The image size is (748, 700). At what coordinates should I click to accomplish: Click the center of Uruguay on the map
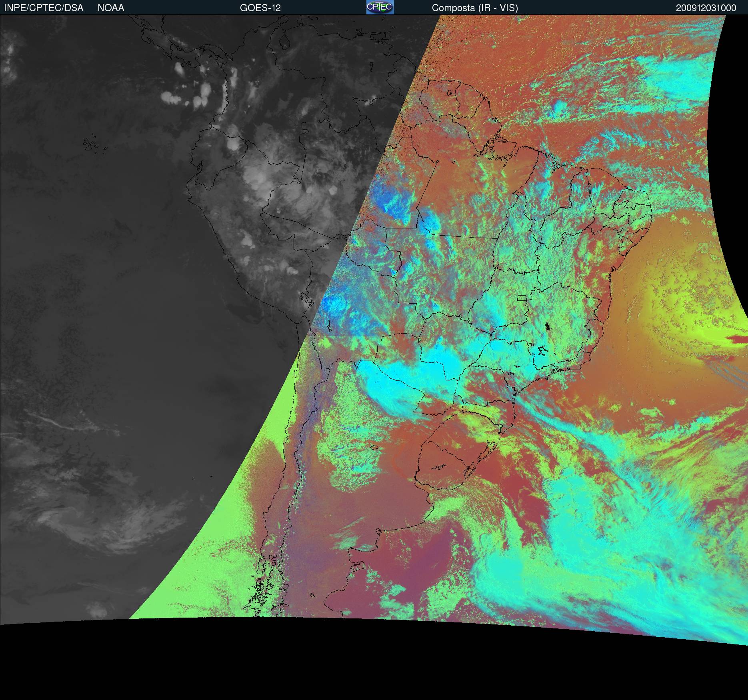(444, 464)
